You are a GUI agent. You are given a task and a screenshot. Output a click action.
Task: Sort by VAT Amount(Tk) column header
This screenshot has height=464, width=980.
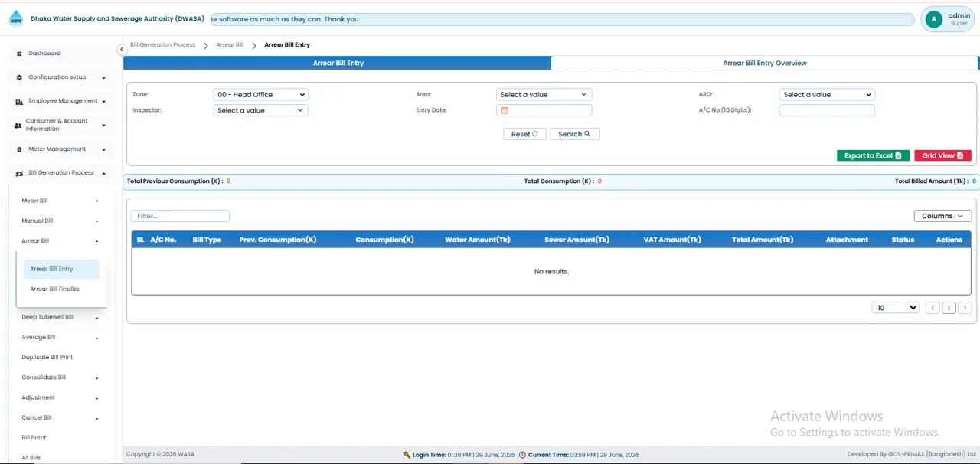tap(672, 240)
